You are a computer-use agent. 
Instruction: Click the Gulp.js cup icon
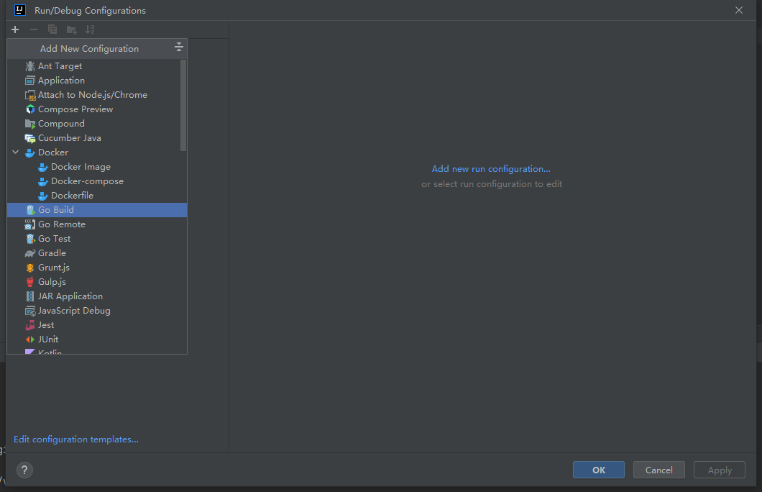click(x=30, y=282)
